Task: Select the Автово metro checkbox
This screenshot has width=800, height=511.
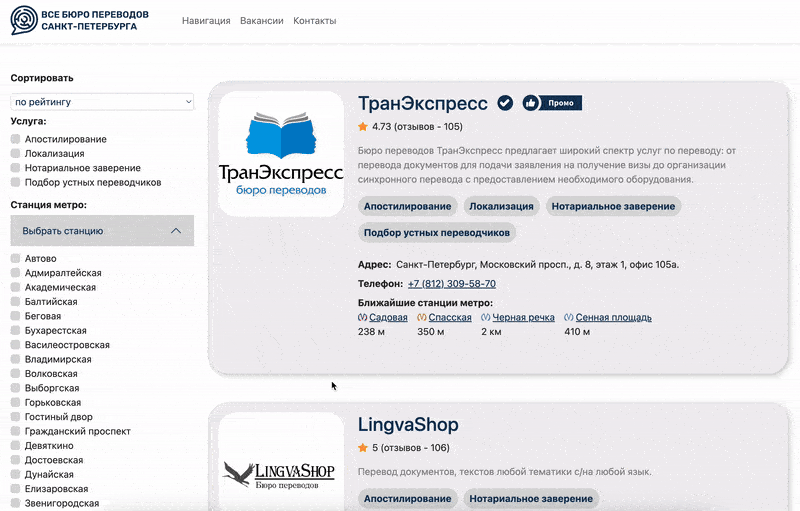Action: [x=15, y=258]
